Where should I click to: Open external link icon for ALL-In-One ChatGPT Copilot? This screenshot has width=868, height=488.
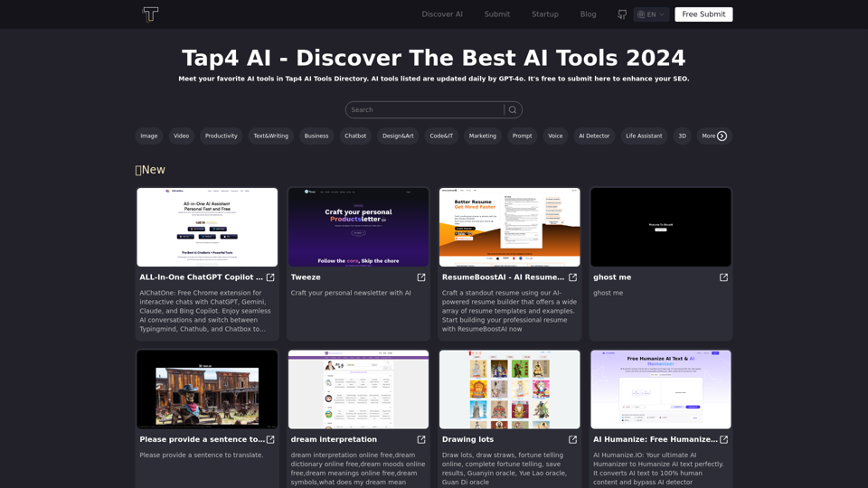pyautogui.click(x=270, y=277)
